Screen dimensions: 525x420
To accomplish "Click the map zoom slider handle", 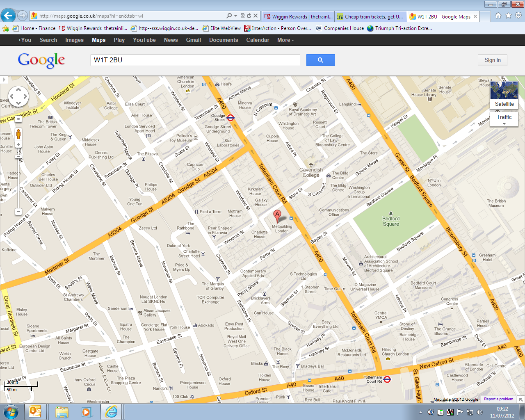I will (18, 157).
